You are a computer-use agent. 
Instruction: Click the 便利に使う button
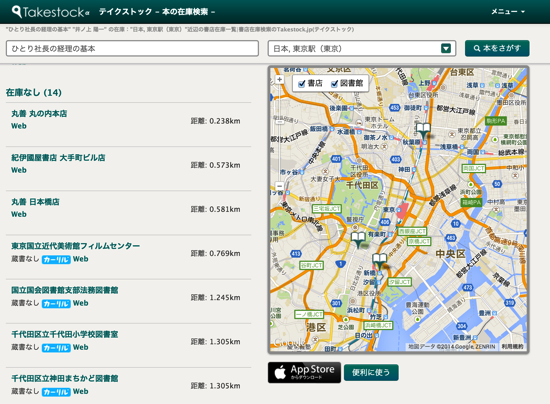371,372
